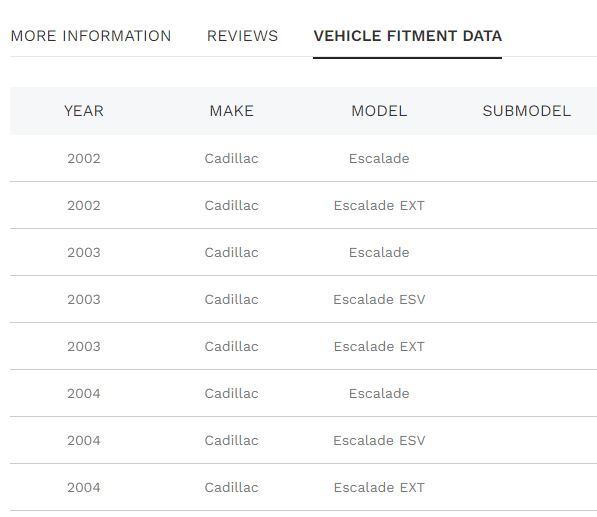597x517 pixels.
Task: Click Escalade ESV in the 2004 row
Action: [379, 440]
